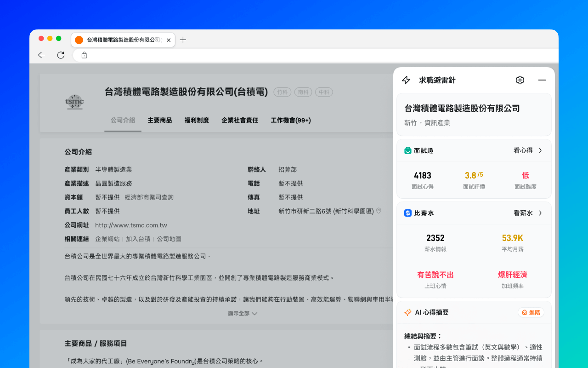Expand 顯示全部 to show full description
Screen dimensions: 588x368
tap(242, 313)
